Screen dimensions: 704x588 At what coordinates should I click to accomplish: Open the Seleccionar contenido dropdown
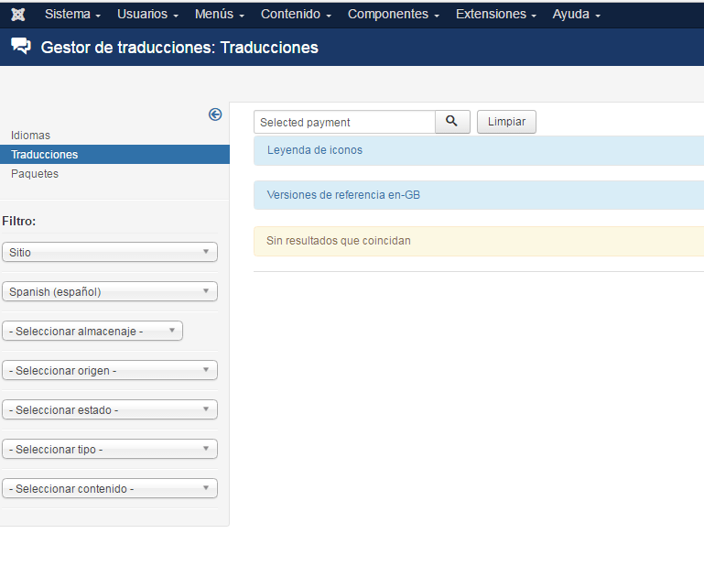tap(110, 489)
